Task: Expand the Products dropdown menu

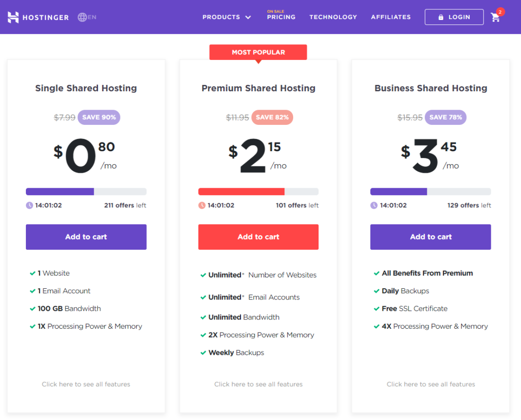Action: click(226, 17)
